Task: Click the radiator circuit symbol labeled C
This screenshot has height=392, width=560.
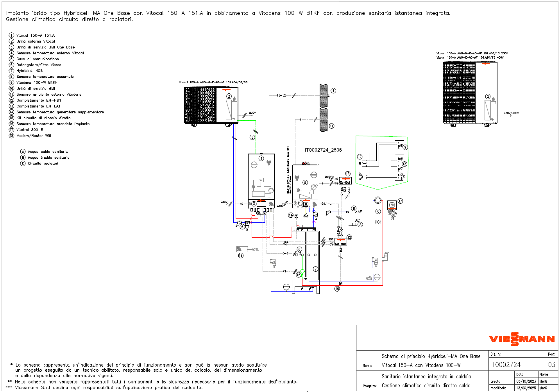Action: [378, 200]
